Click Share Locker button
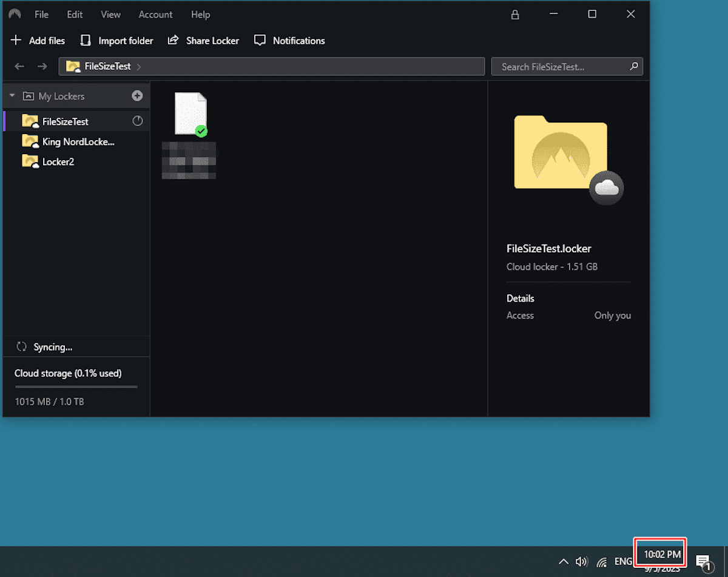Screen dimensions: 728x577 pyautogui.click(x=203, y=41)
